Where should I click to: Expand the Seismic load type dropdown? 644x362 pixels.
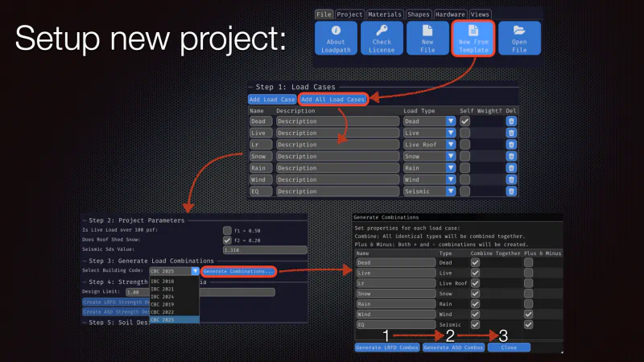click(x=451, y=191)
